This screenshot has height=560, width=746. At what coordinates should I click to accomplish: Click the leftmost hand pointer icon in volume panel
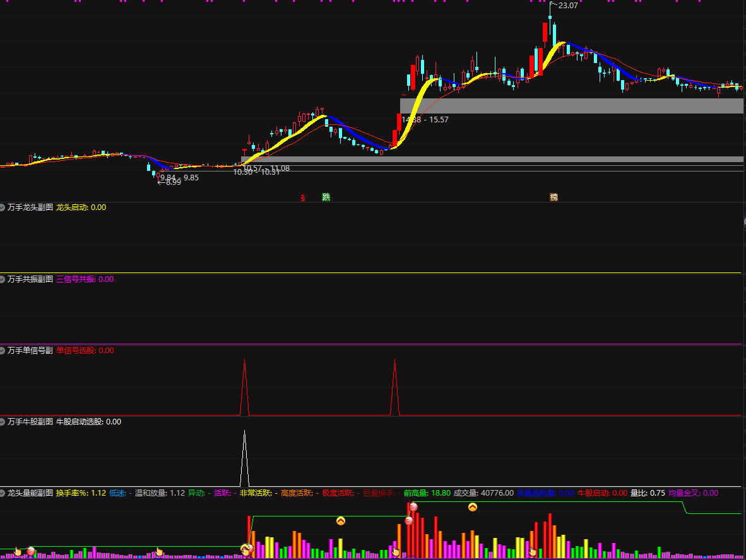(x=18, y=552)
